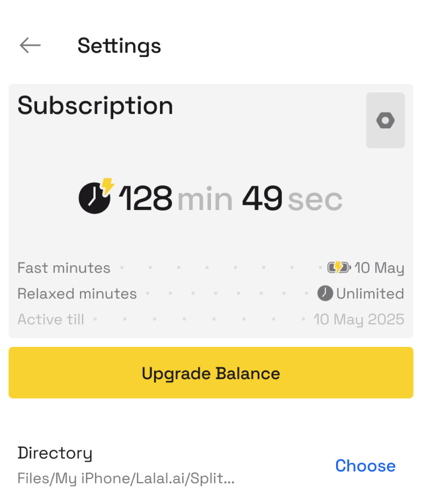Viewport: 422px width, 504px height.
Task: Click the Choose directory link
Action: (365, 466)
